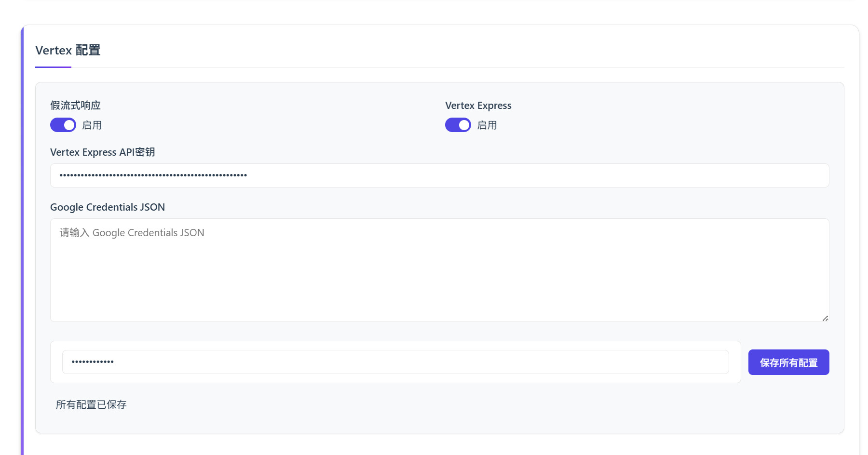868x455 pixels.
Task: Toggle the 假流式响应 switch
Action: (x=63, y=125)
